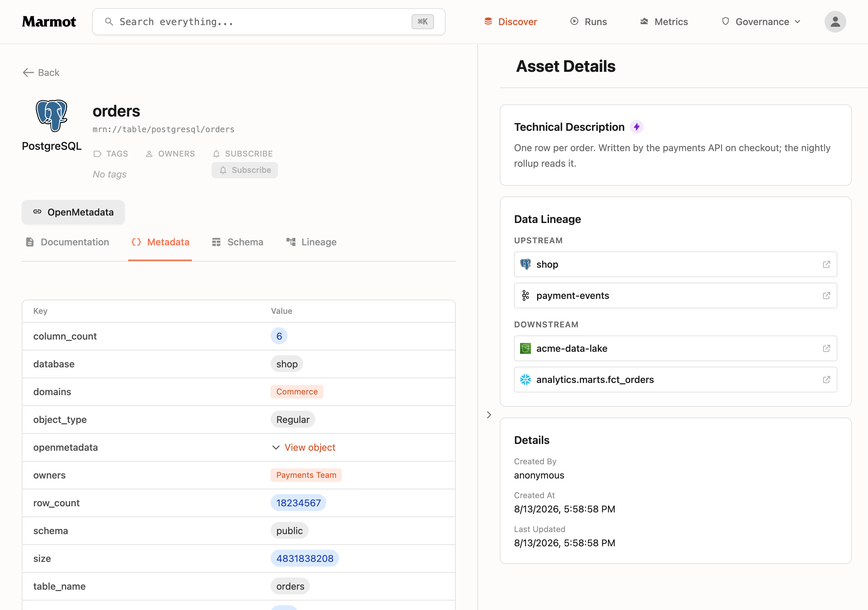868x610 pixels.
Task: Click the Value column header
Action: pos(281,311)
